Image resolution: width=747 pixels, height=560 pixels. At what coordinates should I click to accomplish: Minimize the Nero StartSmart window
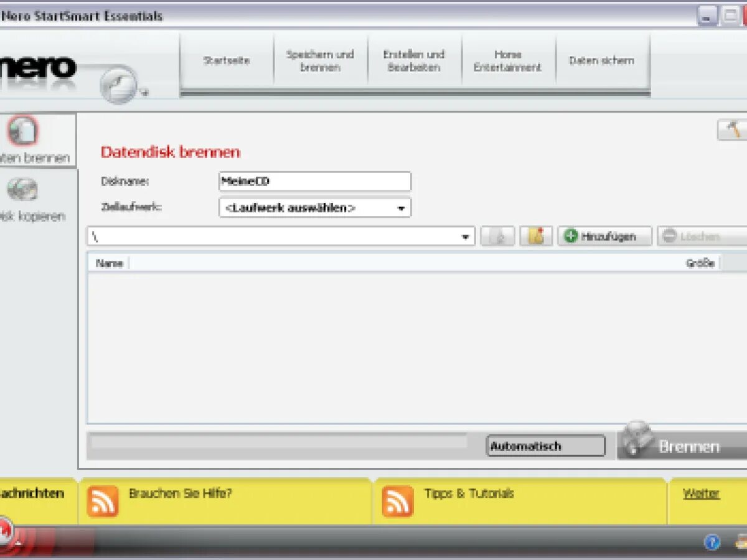click(x=707, y=16)
